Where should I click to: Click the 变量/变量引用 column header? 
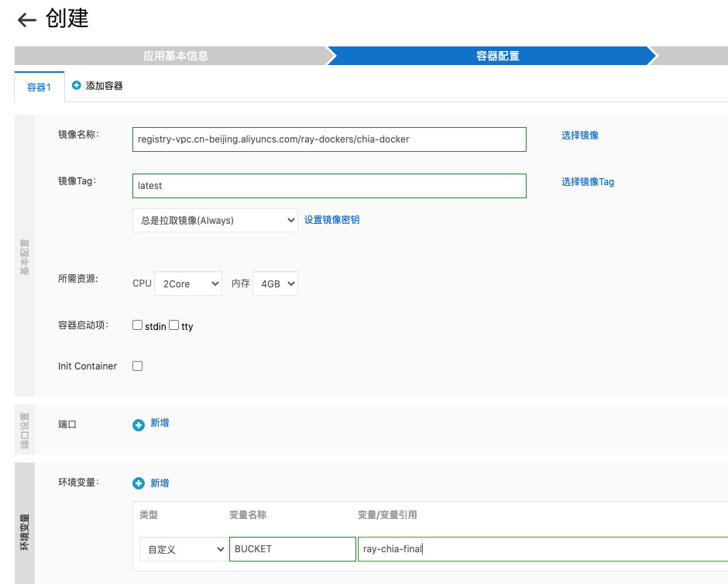click(387, 515)
